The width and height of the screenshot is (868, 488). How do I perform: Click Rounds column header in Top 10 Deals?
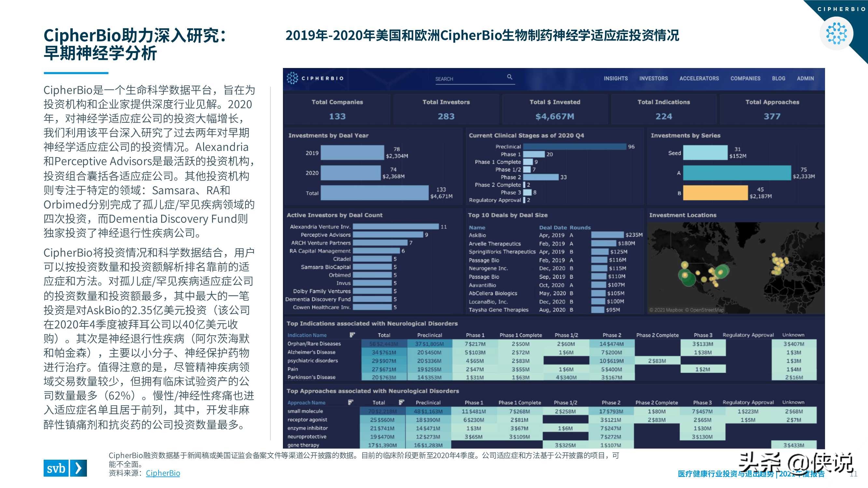click(580, 227)
